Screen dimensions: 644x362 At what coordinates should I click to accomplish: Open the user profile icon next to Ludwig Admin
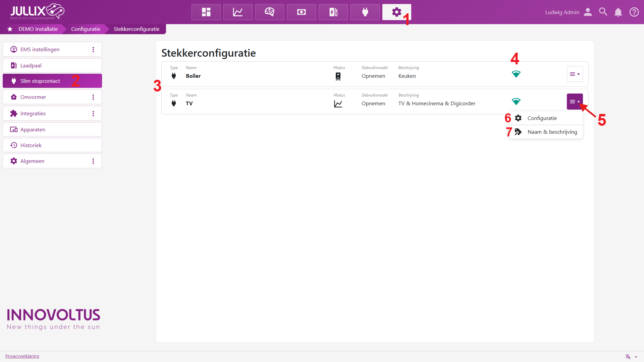(588, 12)
